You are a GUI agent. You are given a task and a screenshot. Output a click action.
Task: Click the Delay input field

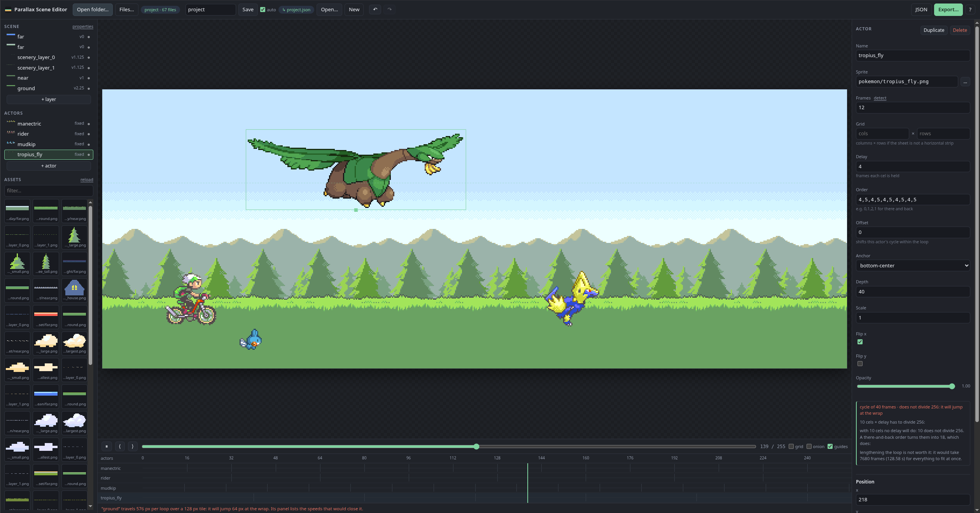click(913, 167)
